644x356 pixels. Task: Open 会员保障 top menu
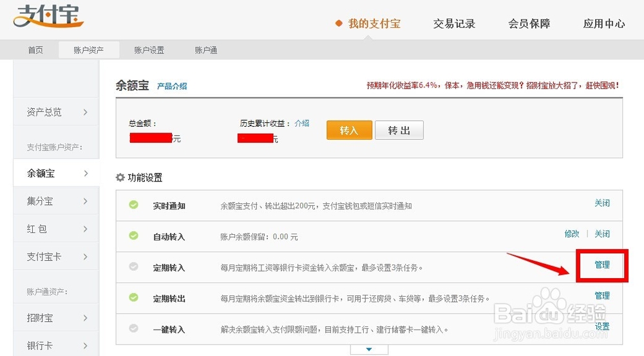tap(529, 24)
